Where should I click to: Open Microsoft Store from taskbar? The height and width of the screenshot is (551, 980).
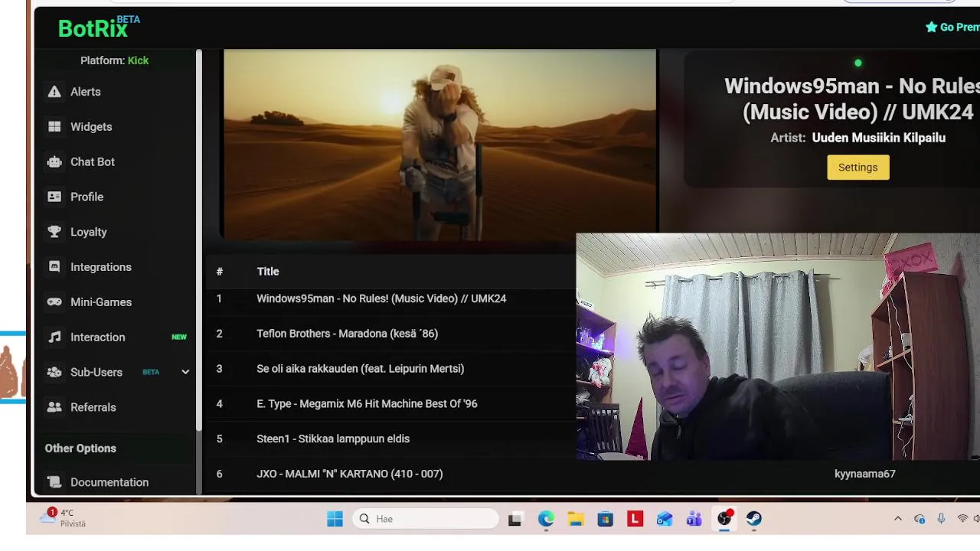606,519
